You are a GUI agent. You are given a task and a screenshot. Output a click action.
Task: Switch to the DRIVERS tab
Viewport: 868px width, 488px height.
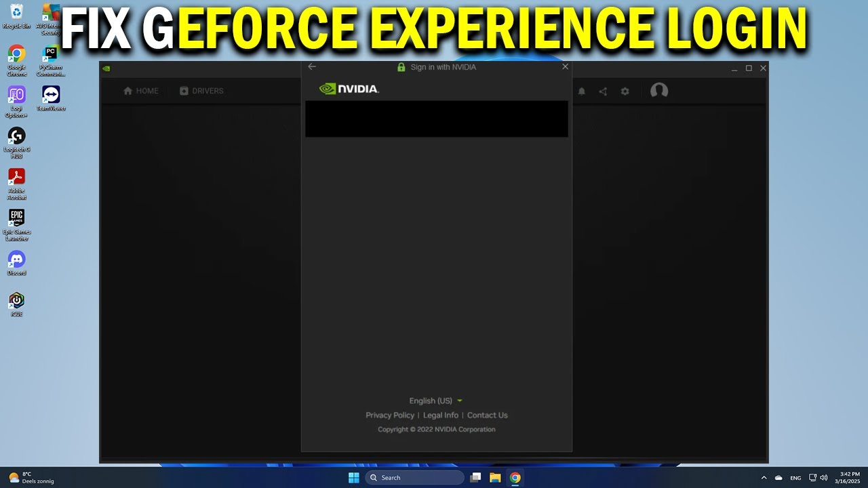[x=201, y=91]
